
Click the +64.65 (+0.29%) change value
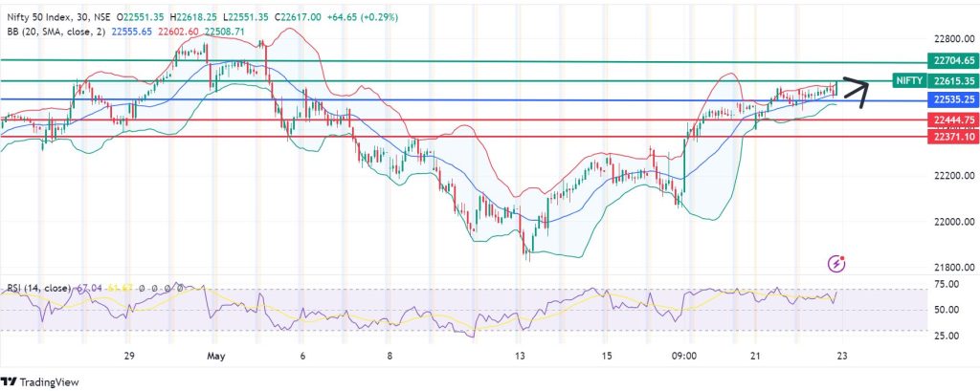(x=364, y=19)
